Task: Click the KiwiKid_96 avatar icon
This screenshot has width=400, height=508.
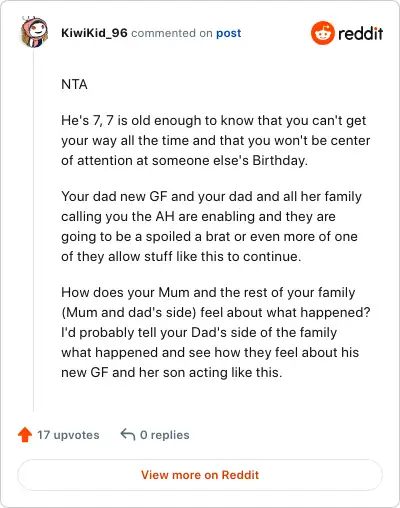Action: (x=34, y=32)
